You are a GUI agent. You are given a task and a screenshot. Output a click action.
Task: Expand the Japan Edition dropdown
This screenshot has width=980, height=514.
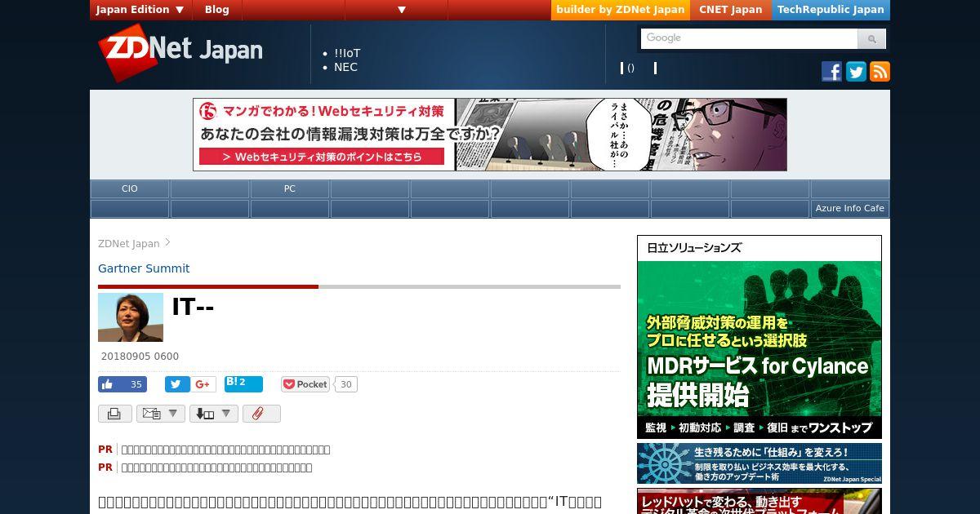click(x=140, y=10)
